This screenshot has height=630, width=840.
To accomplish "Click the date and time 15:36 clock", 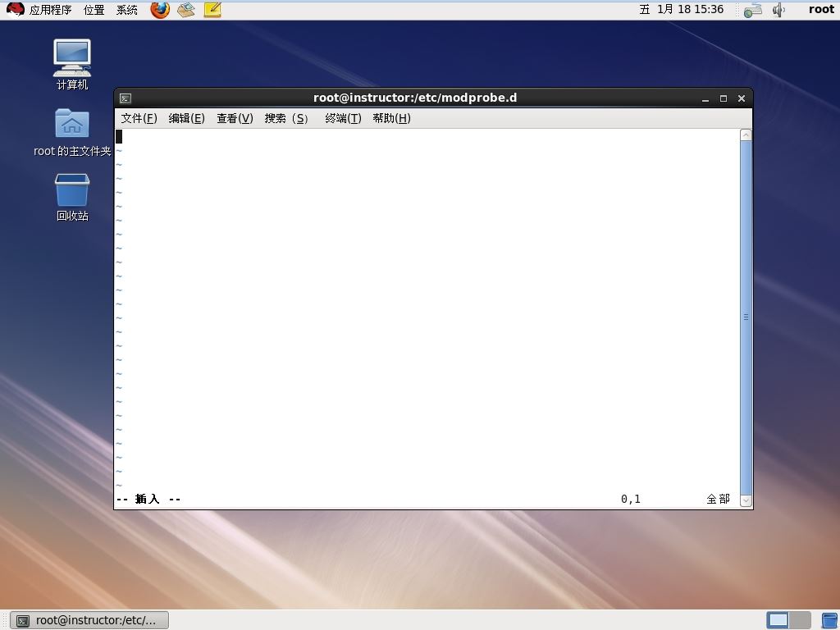I will coord(682,10).
